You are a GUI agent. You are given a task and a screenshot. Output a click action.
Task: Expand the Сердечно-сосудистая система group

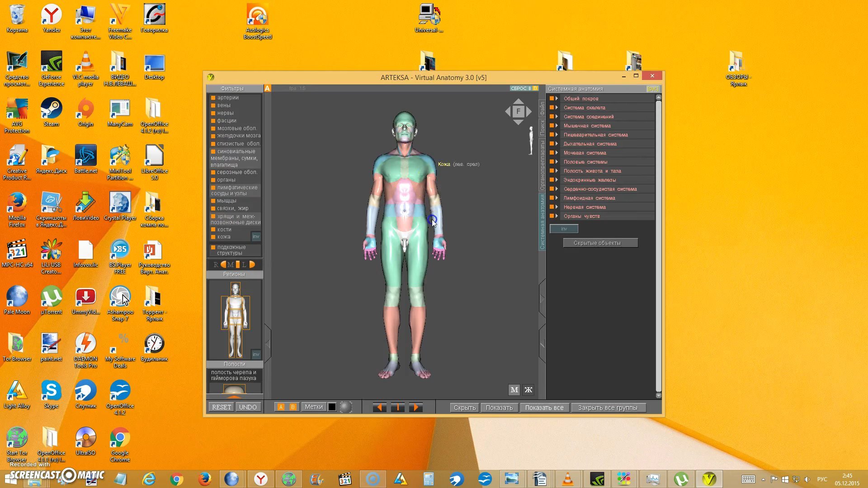pos(557,189)
